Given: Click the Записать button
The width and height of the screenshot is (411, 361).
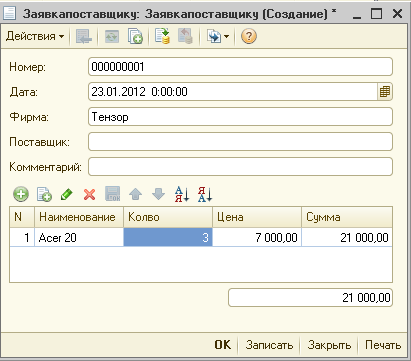Looking at the screenshot, I should 269,345.
